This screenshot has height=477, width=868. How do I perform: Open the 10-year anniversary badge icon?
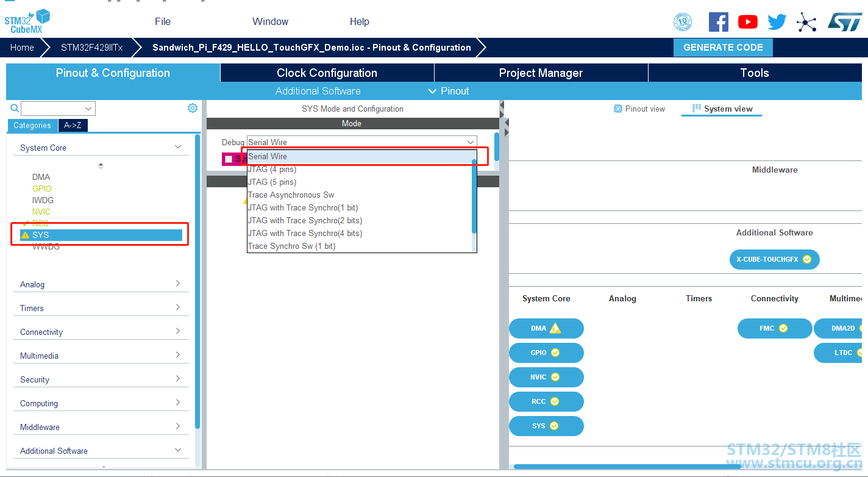click(x=683, y=23)
